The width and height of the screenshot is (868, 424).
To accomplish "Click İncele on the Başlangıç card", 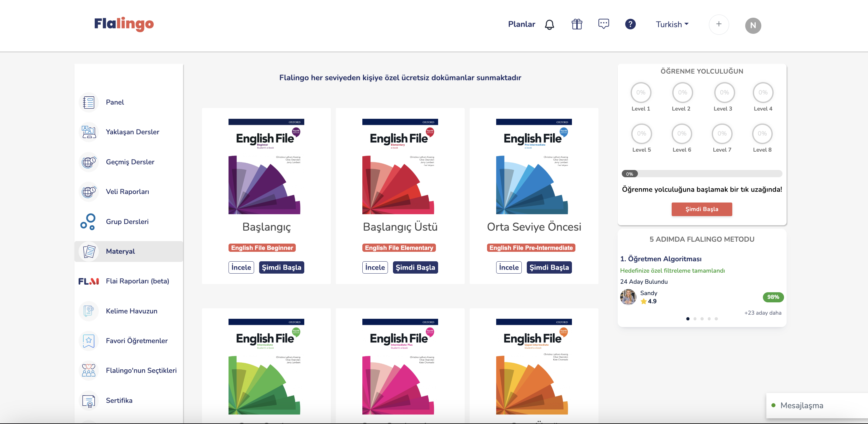I will 241,268.
